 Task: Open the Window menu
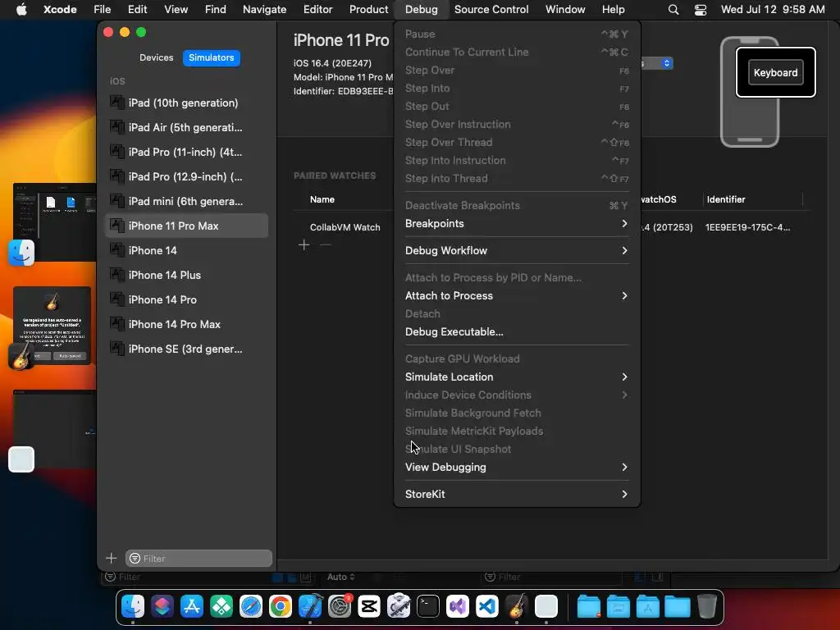click(565, 10)
